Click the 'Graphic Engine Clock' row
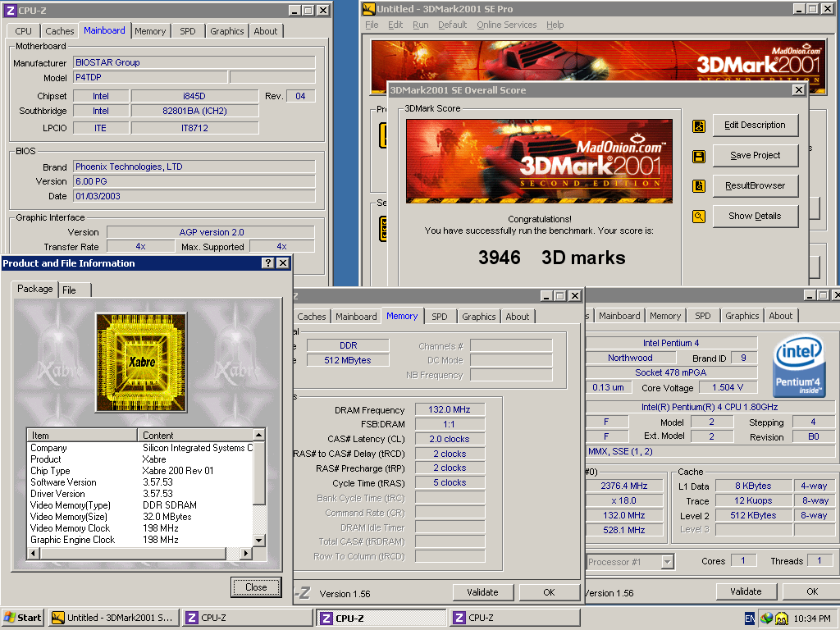The image size is (840, 630). coord(140,540)
